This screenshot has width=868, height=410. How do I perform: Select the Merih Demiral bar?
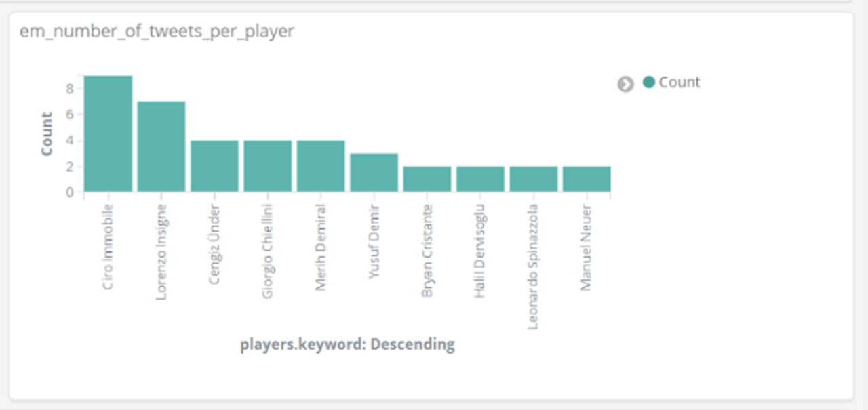coord(321,166)
